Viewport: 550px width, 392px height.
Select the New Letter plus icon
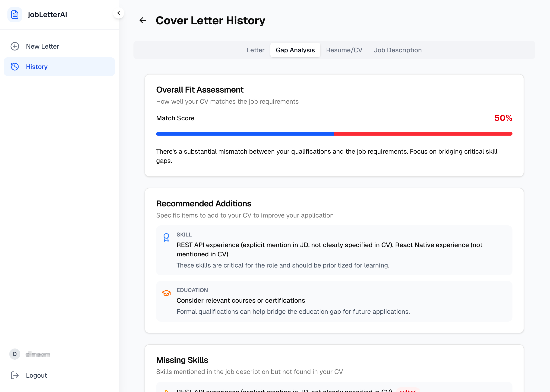[15, 46]
